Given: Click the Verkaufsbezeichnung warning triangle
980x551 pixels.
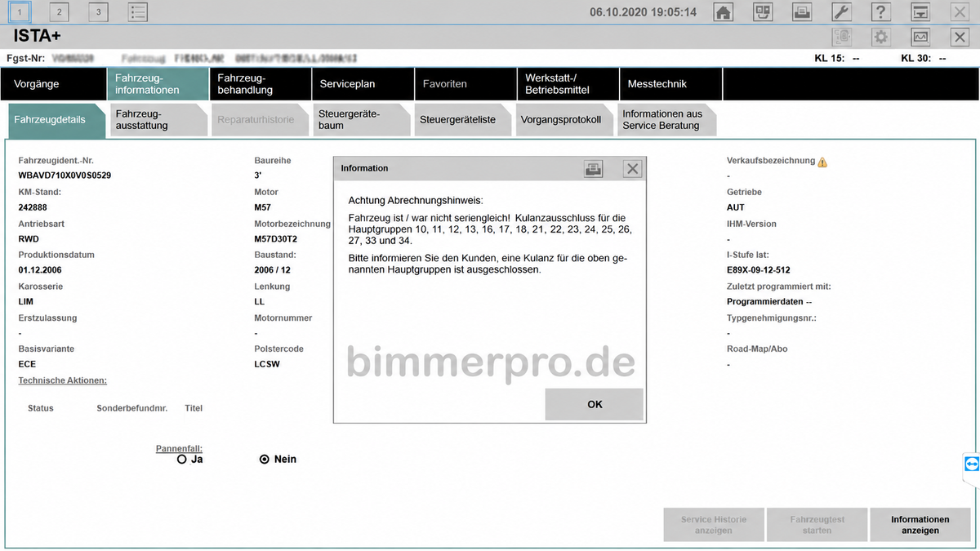Looking at the screenshot, I should click(x=822, y=162).
